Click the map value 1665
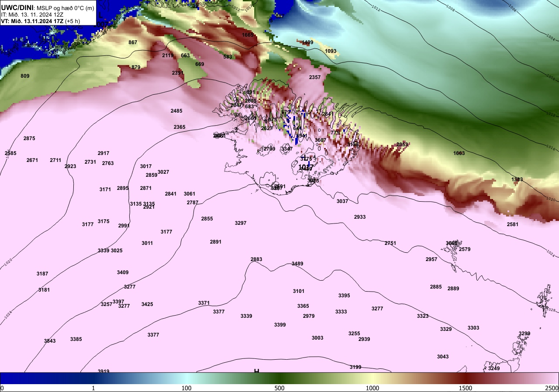This screenshot has height=392, width=559. pyautogui.click(x=248, y=35)
